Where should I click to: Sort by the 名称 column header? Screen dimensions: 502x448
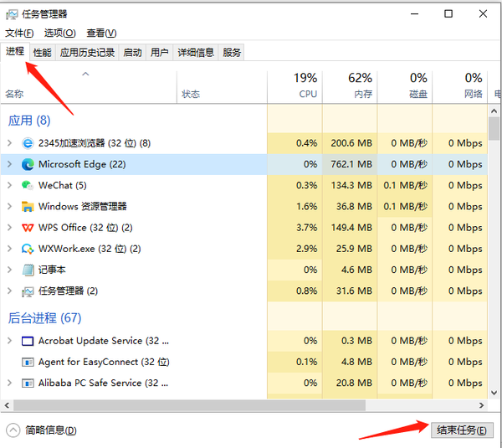click(x=89, y=87)
